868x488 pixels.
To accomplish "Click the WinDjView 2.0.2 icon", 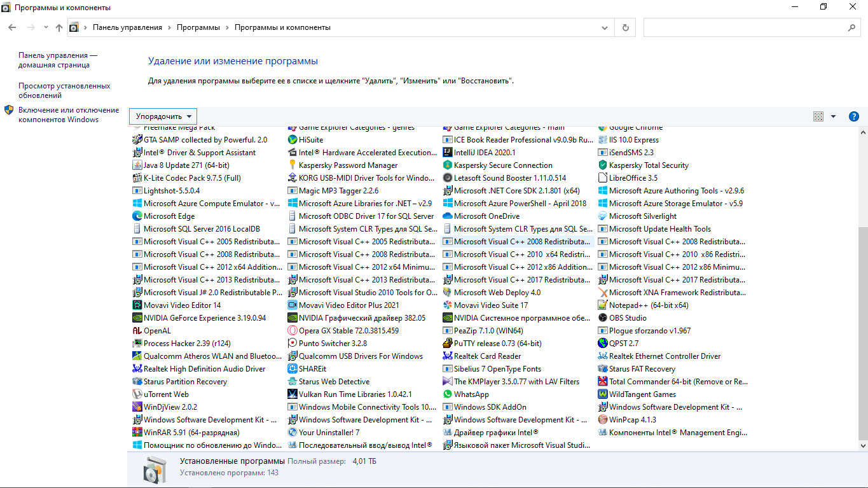I will [137, 407].
